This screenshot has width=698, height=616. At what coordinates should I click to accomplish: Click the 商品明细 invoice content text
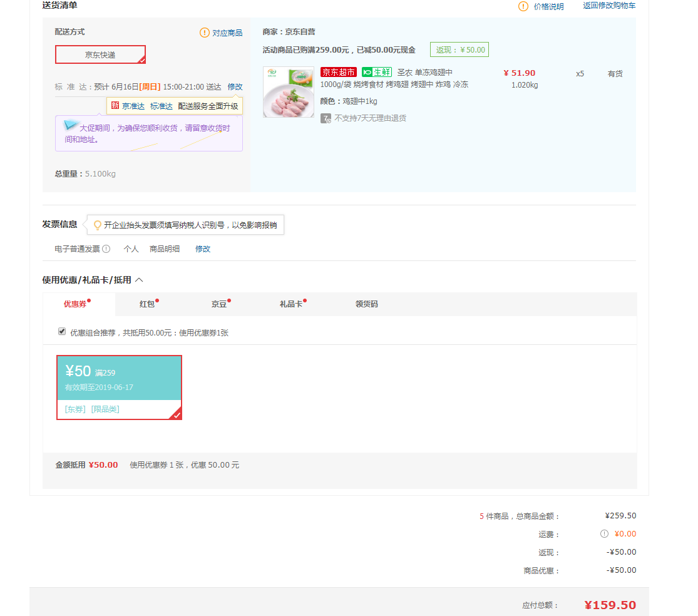click(165, 249)
